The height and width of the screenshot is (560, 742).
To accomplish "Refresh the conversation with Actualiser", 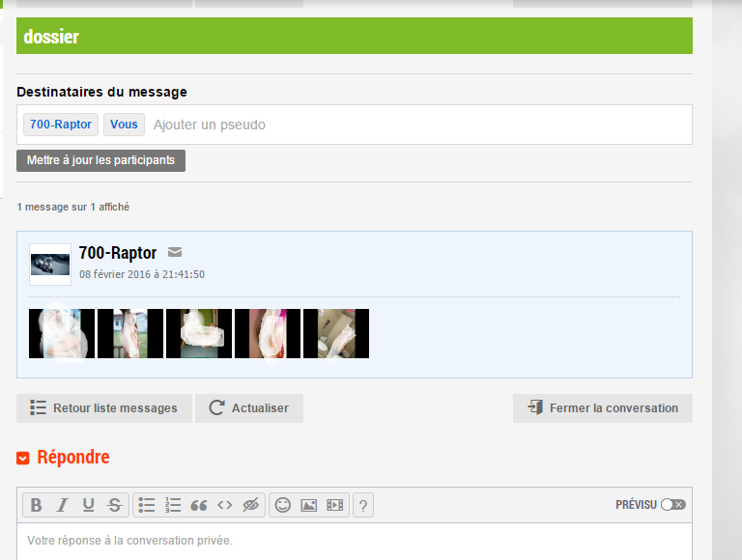I will pyautogui.click(x=249, y=408).
